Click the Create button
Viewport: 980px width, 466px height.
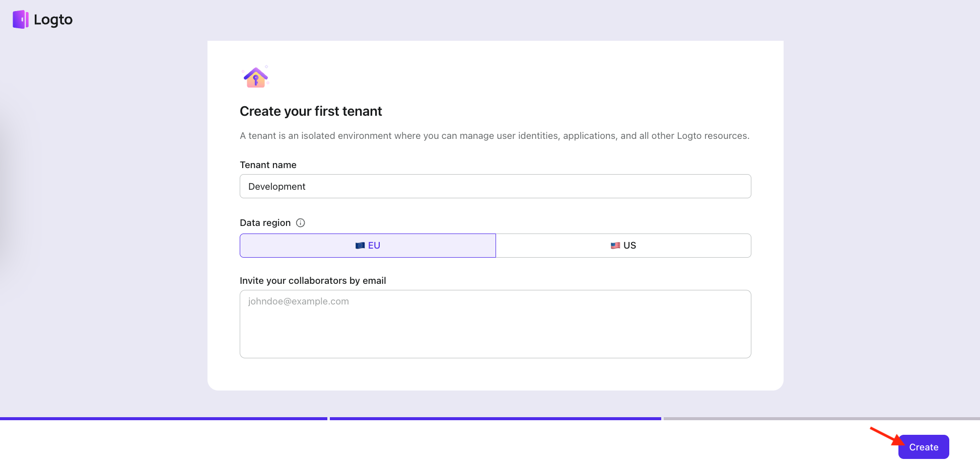pos(924,447)
